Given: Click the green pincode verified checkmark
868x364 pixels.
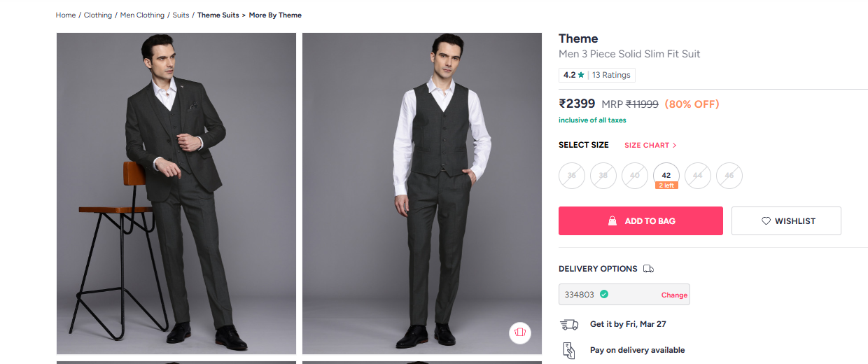Looking at the screenshot, I should [x=604, y=295].
